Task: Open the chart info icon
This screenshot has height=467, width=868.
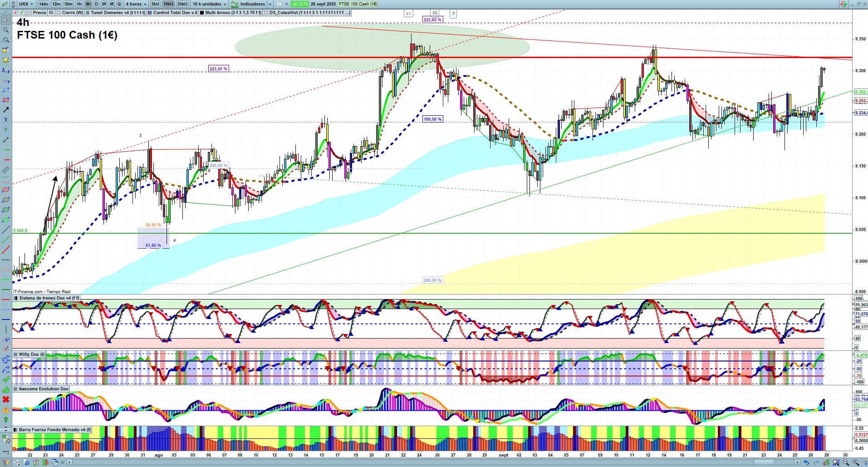Action: [x=279, y=4]
